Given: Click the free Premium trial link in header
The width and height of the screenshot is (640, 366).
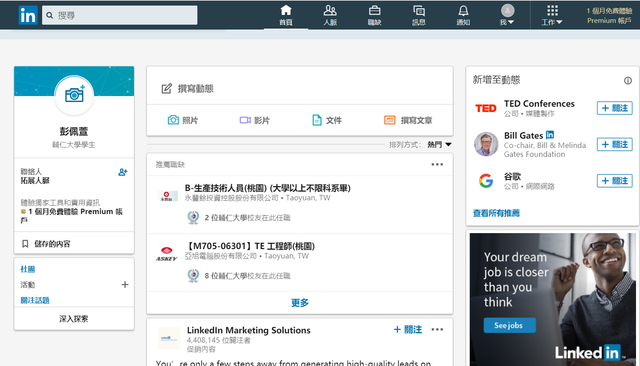Looking at the screenshot, I should [609, 16].
